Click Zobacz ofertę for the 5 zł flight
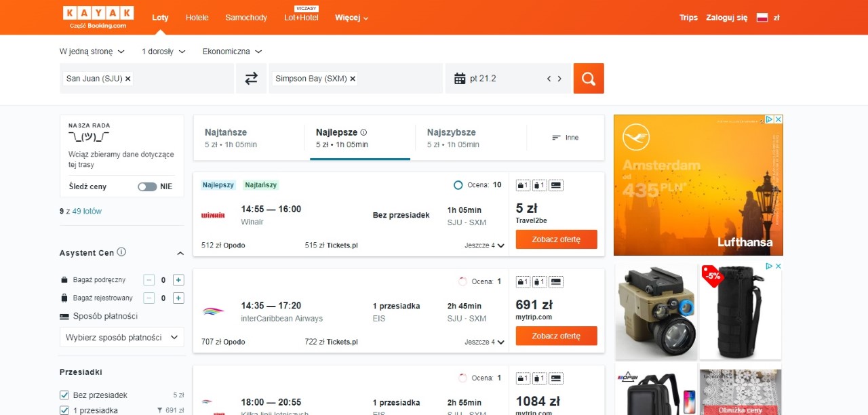 coord(557,239)
